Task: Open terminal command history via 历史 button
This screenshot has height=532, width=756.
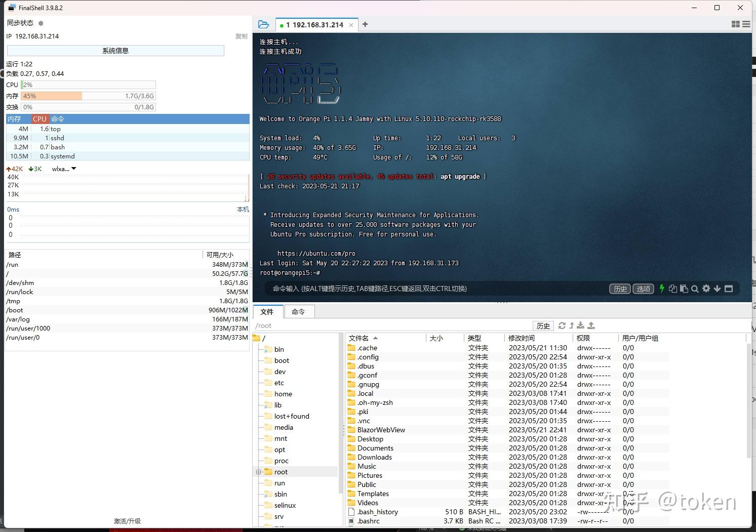Action: click(619, 289)
